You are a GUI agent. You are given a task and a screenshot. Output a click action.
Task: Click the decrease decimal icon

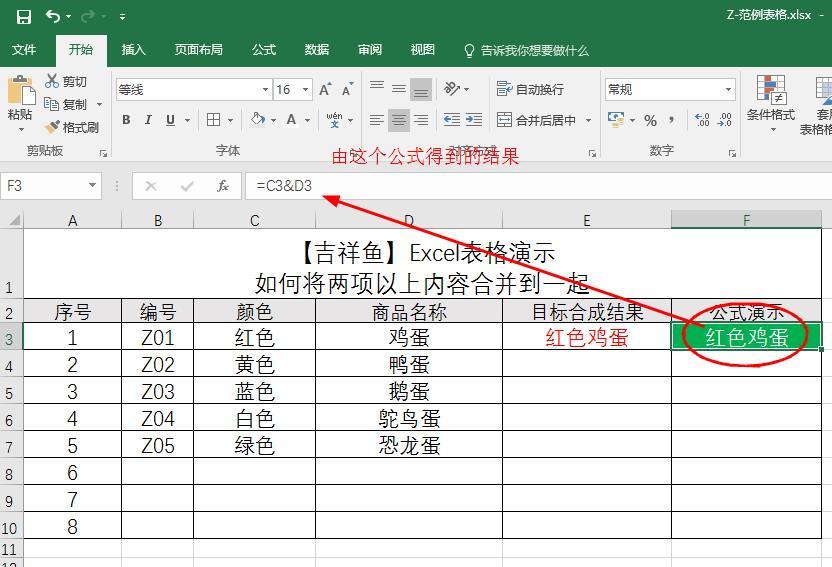(x=724, y=120)
